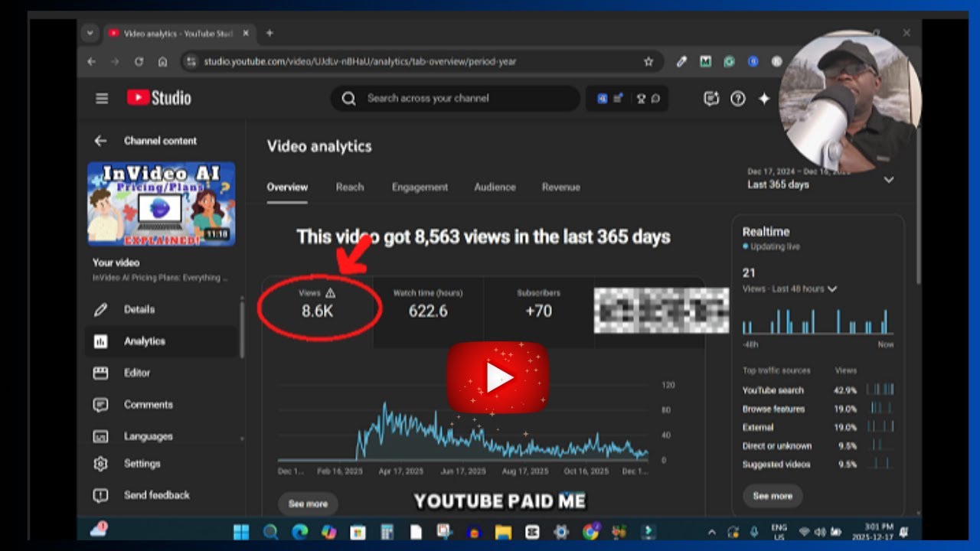
Task: Open the Audience tab
Action: pos(495,187)
